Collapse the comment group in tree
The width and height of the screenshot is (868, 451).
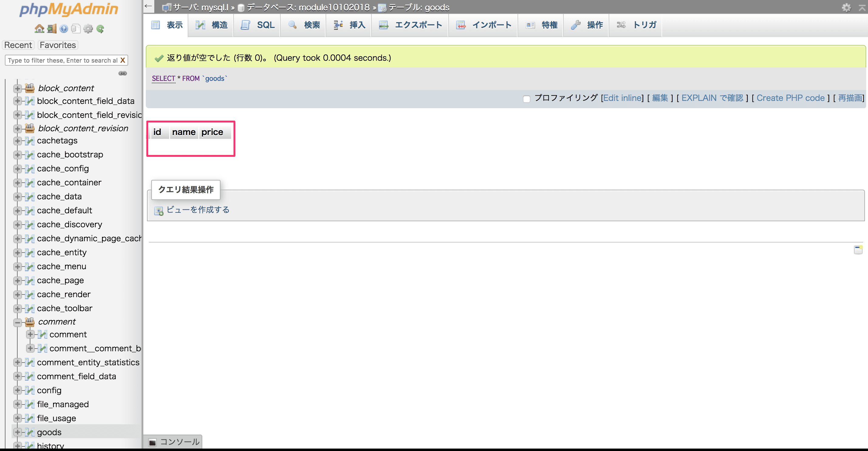tap(18, 322)
